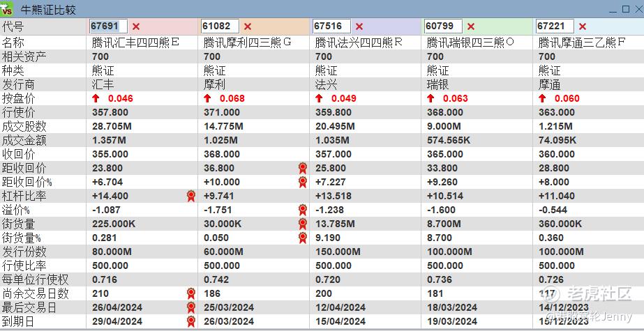Close the 牛熊证比较 window
The image size is (644, 331).
638,8
